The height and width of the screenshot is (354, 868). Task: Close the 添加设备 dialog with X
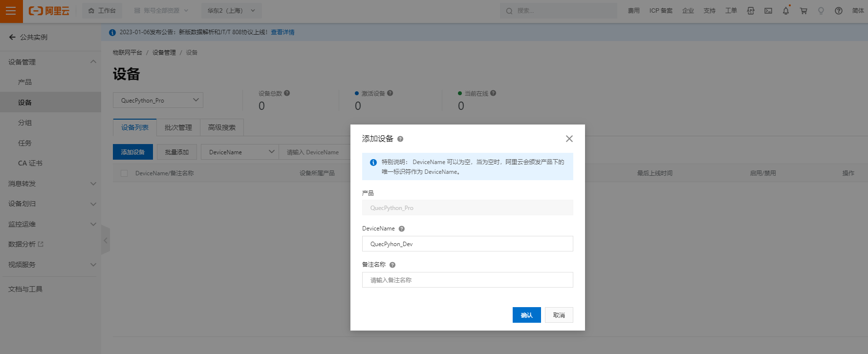569,139
